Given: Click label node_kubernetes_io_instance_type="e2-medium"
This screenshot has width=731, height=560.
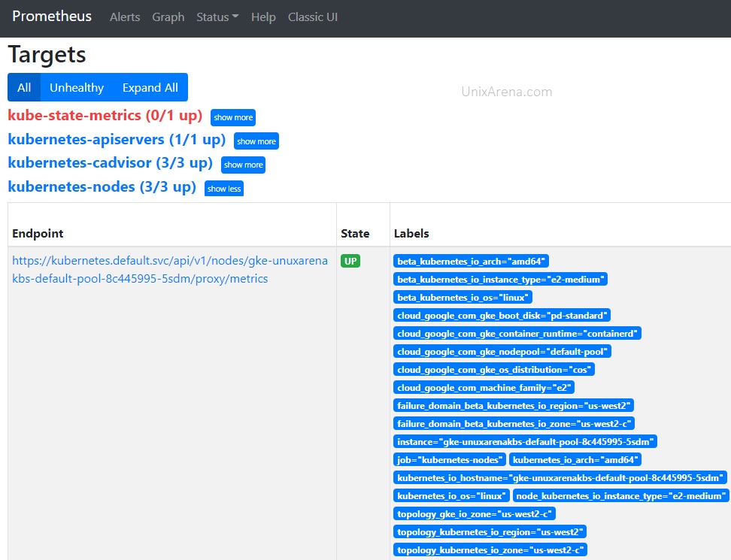Looking at the screenshot, I should 621,496.
